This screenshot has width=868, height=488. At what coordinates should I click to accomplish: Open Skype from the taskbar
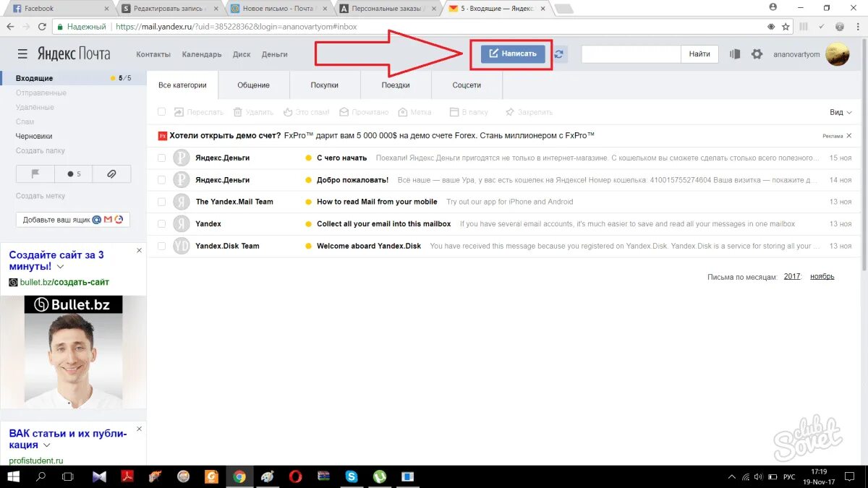(352, 476)
